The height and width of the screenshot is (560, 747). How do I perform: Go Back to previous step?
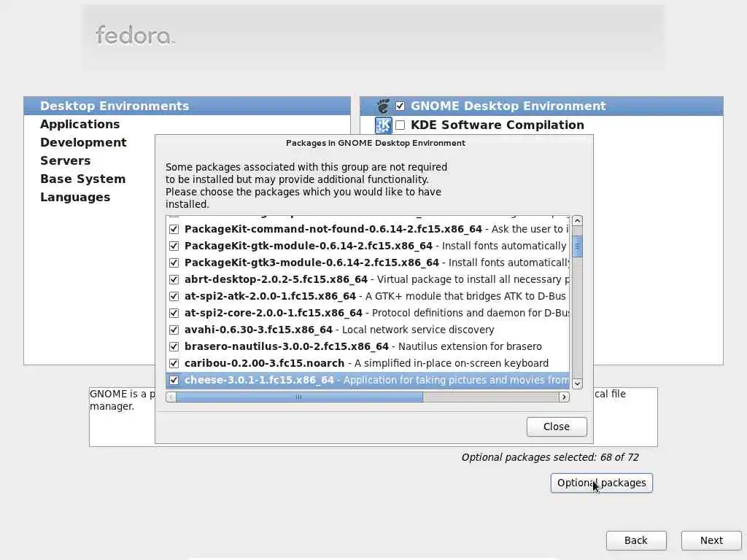click(636, 540)
